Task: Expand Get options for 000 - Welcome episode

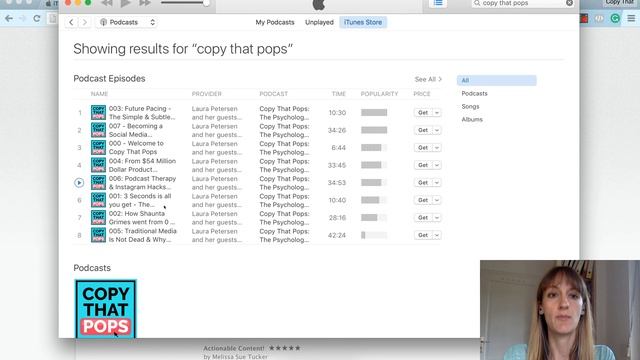Action: click(x=437, y=148)
